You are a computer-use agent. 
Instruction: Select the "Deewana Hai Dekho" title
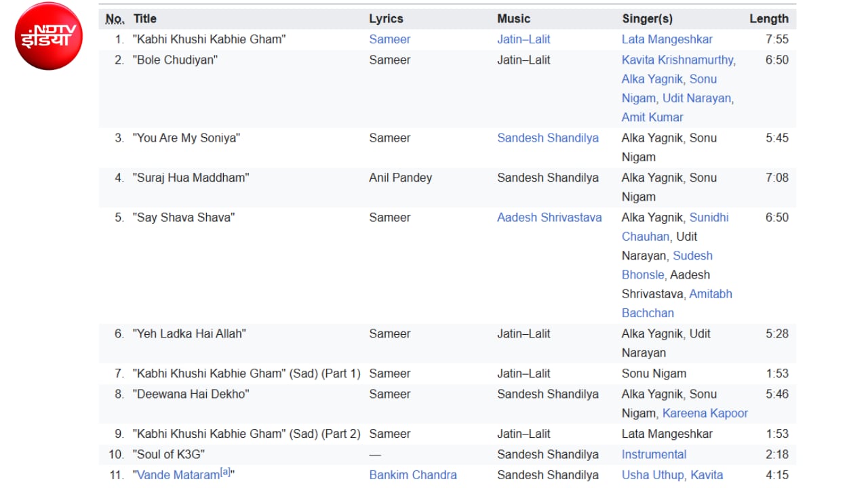pos(191,394)
